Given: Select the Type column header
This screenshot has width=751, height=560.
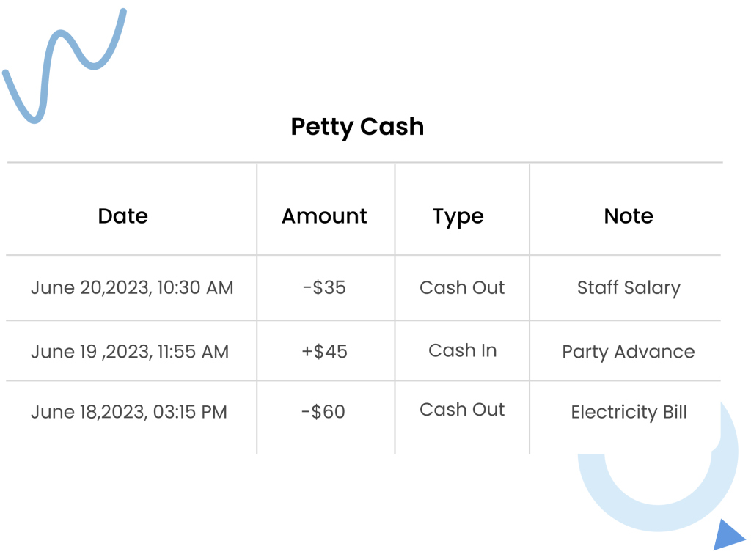Looking at the screenshot, I should click(458, 217).
